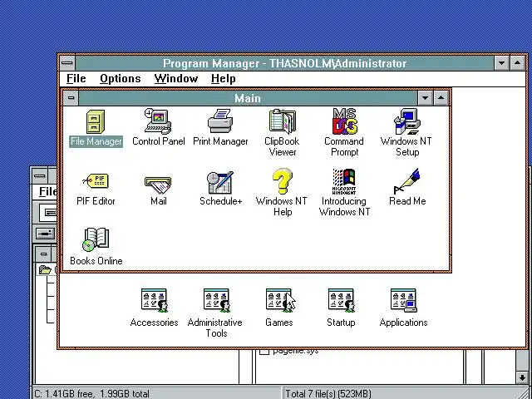Open Program Manager Help menu
The height and width of the screenshot is (399, 532).
pos(223,79)
